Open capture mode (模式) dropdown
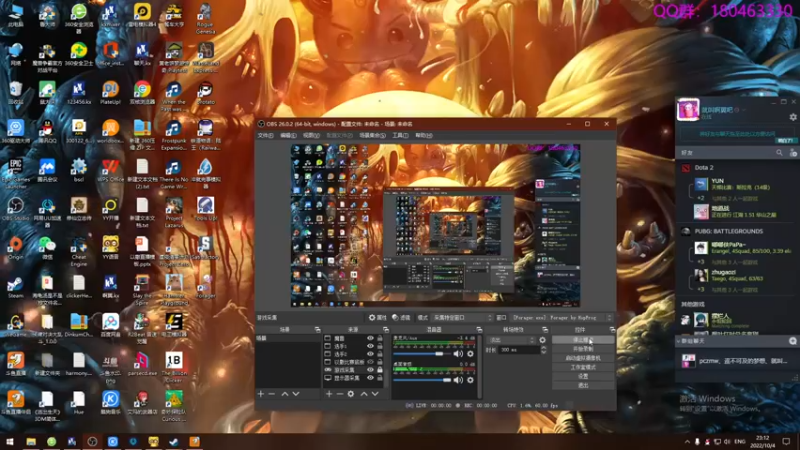Image resolution: width=800 pixels, height=450 pixels. coord(462,317)
